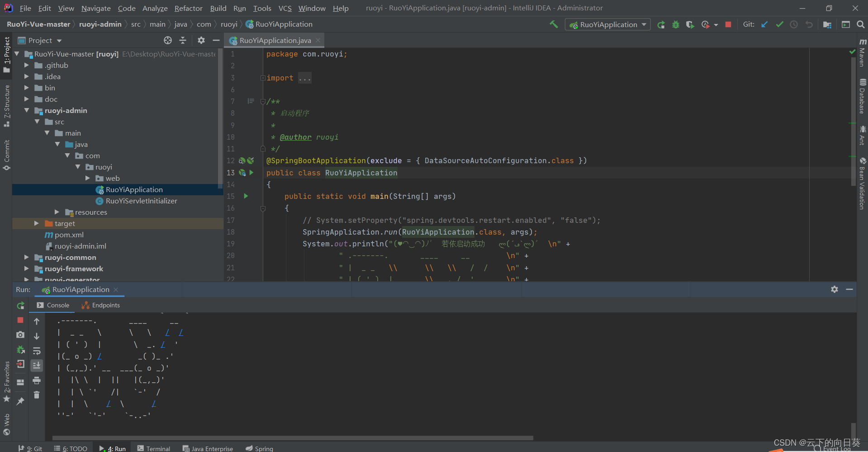This screenshot has width=868, height=452.
Task: Open the Java Enterprise tool window
Action: (208, 448)
